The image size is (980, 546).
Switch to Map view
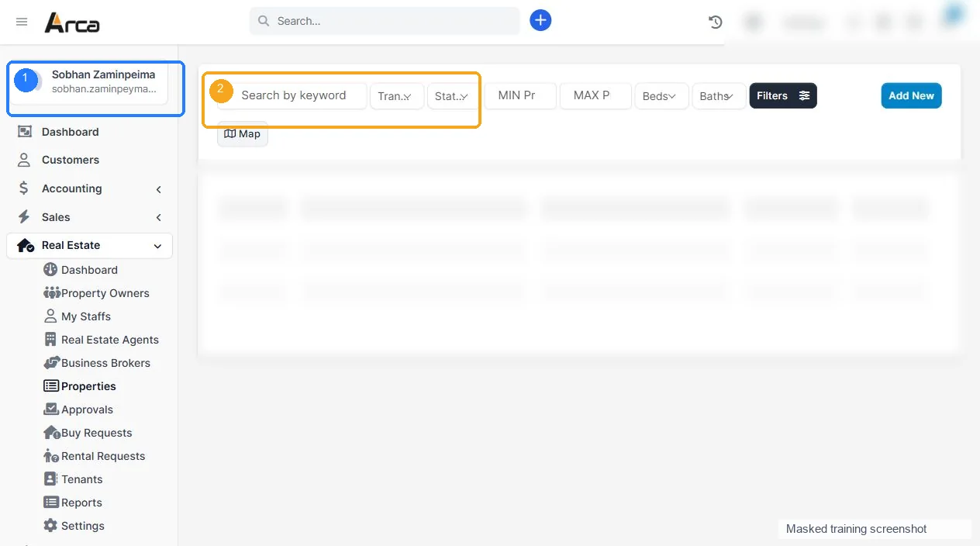coord(243,134)
